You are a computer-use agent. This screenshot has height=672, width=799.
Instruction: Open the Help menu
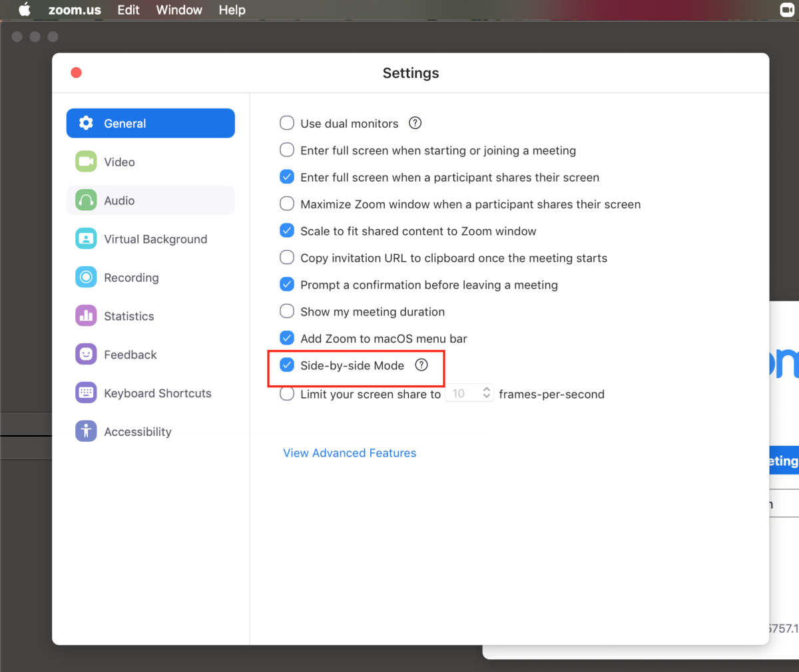[232, 10]
